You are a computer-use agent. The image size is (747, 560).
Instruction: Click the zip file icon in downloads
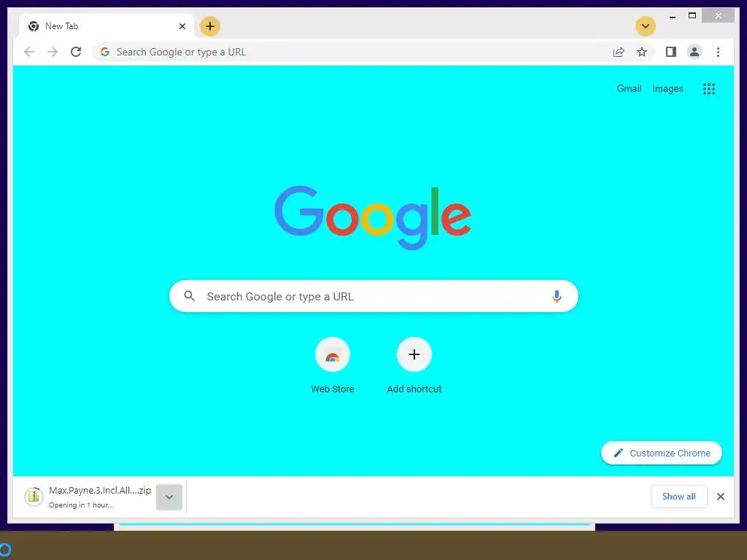(x=34, y=497)
